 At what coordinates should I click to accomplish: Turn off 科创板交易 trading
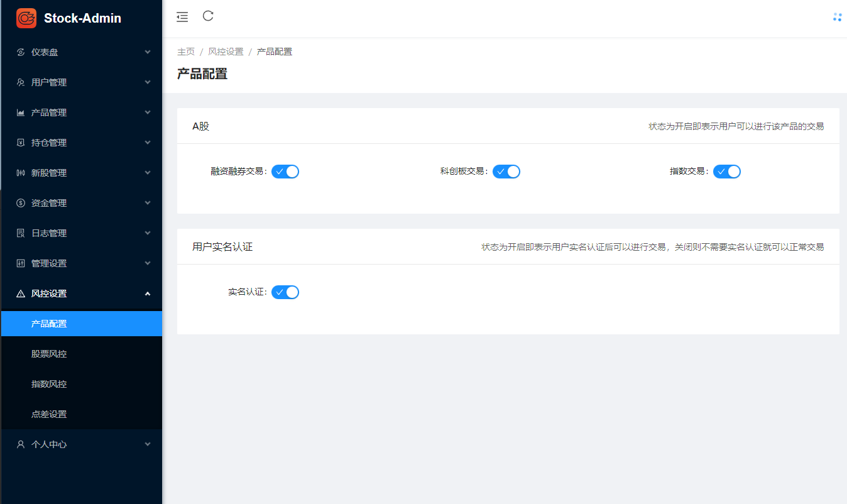(x=506, y=171)
